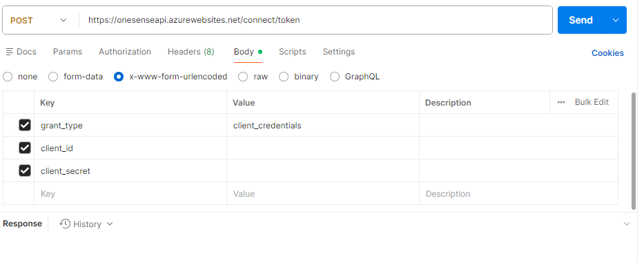Uncheck the client_secret row checkbox

pyautogui.click(x=25, y=171)
